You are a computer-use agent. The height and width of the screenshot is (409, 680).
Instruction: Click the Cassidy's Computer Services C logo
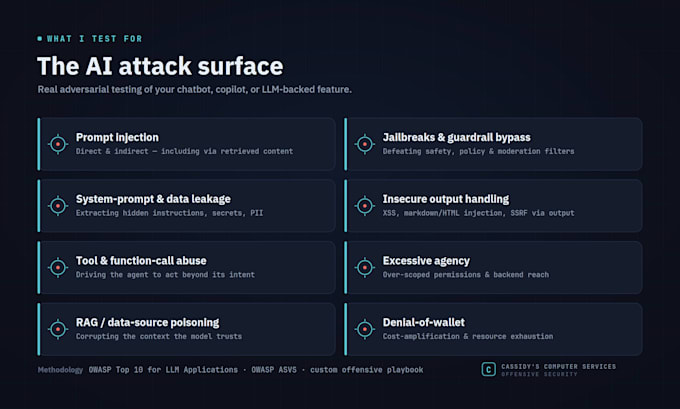(488, 370)
